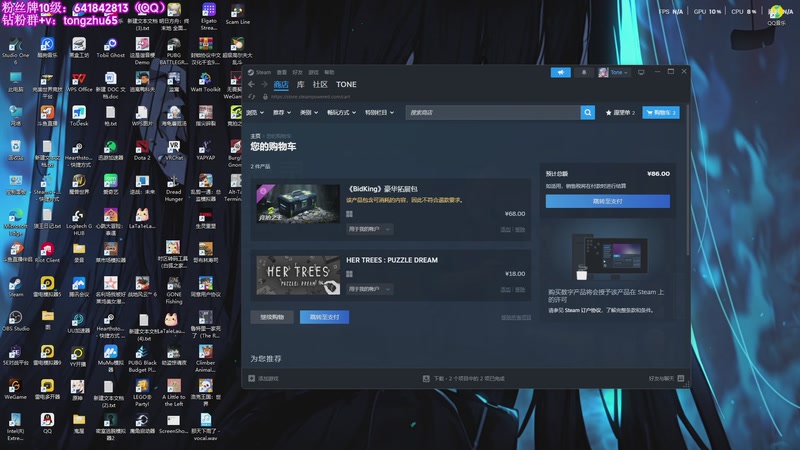The image size is (800, 450).
Task: Remove HER TREES item from the cart
Action: (x=520, y=290)
